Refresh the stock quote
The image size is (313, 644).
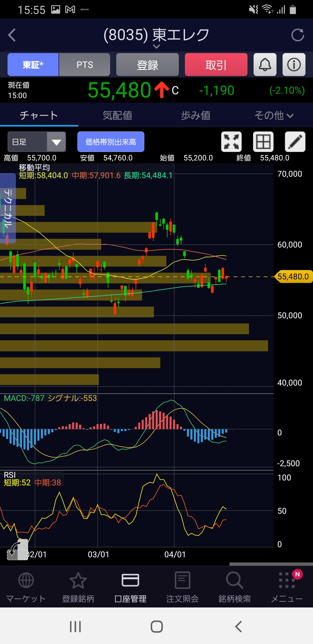click(298, 35)
